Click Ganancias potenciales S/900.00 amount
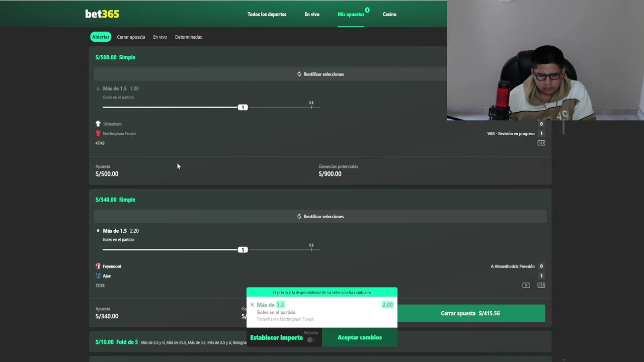Viewport: 644px width, 362px height. [330, 174]
